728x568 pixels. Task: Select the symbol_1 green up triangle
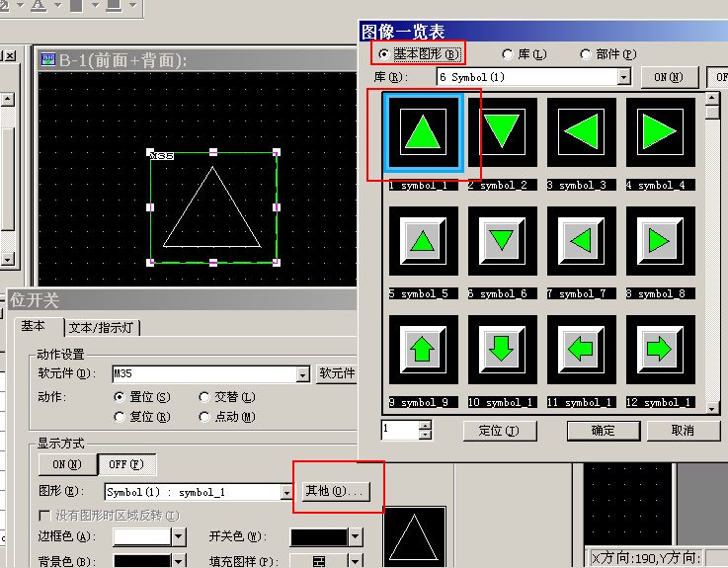tap(423, 131)
